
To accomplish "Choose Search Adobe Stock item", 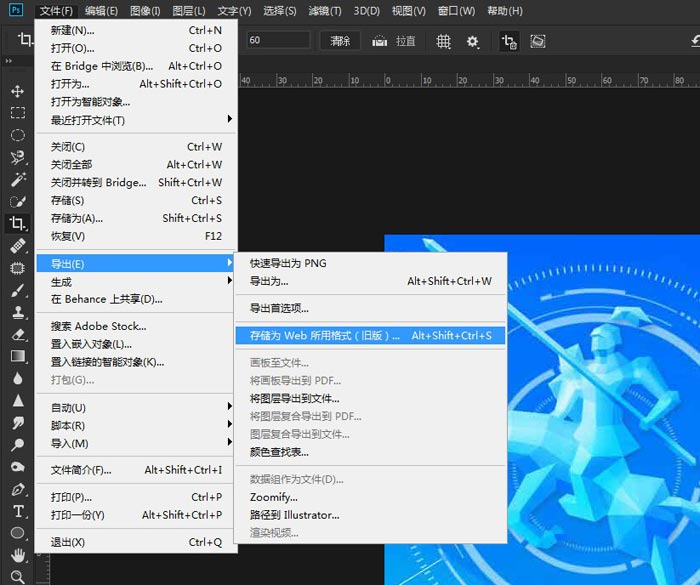I will [136, 326].
